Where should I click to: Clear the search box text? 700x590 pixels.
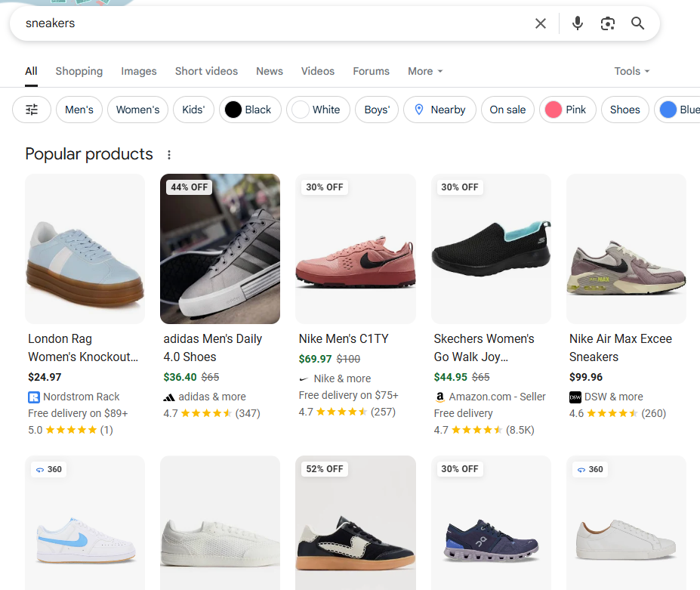pos(541,23)
